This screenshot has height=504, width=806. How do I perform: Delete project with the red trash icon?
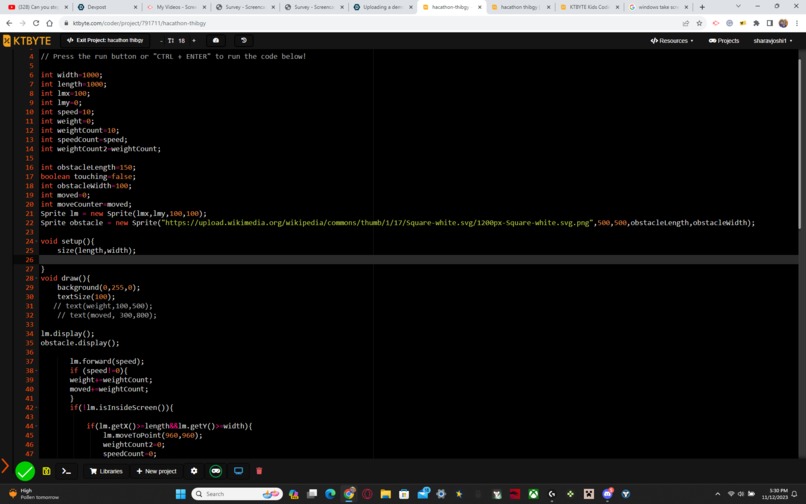259,471
